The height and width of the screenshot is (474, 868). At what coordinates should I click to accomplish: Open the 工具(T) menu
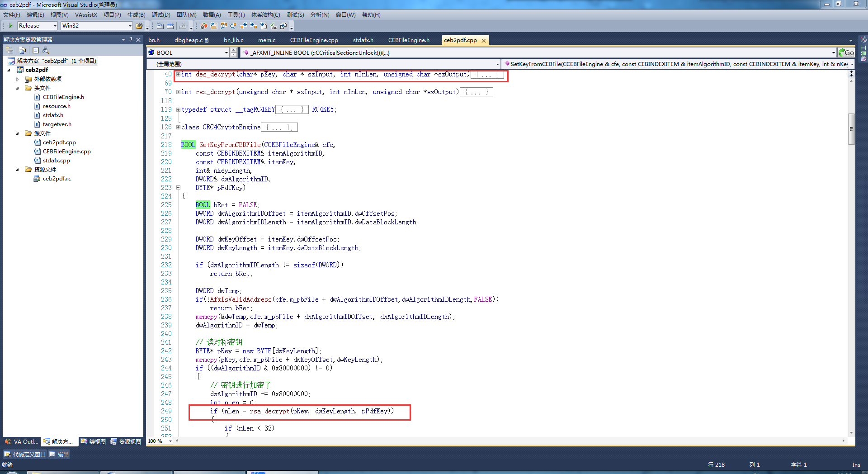(236, 15)
